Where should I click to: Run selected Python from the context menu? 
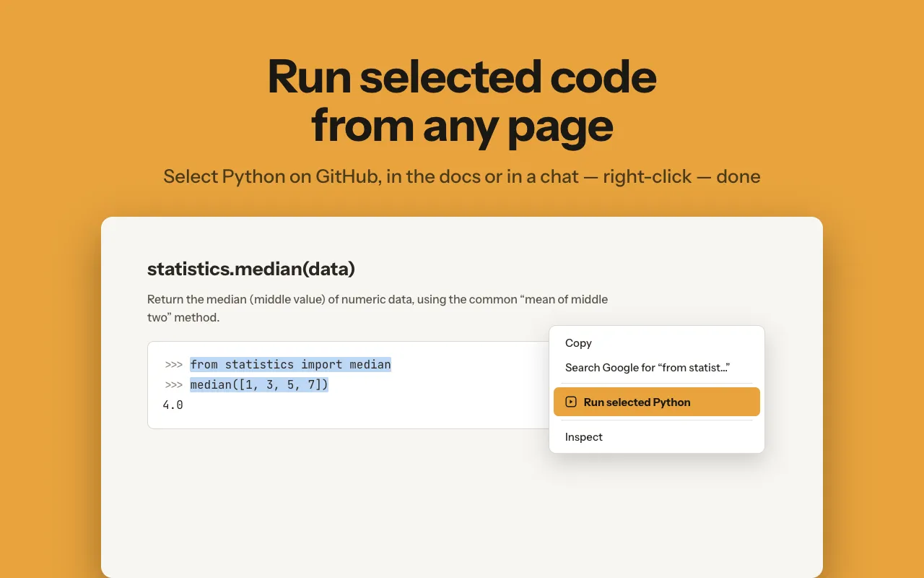click(x=657, y=402)
